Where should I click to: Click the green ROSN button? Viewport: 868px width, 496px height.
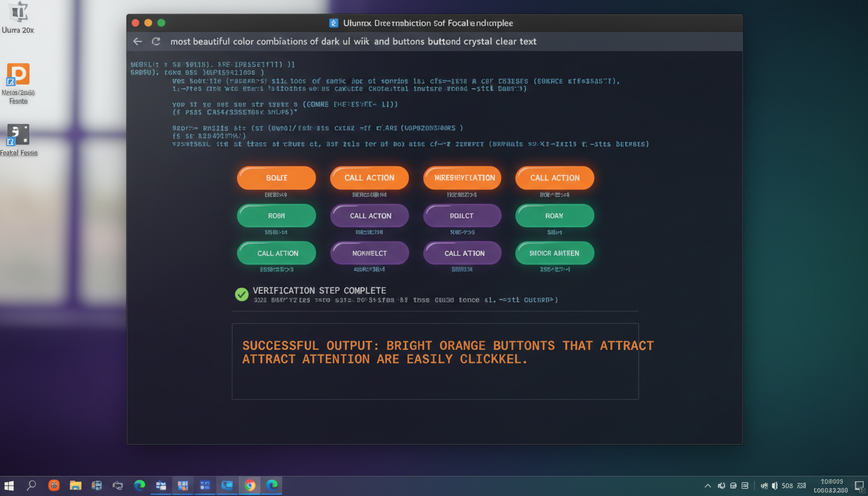pyautogui.click(x=276, y=216)
